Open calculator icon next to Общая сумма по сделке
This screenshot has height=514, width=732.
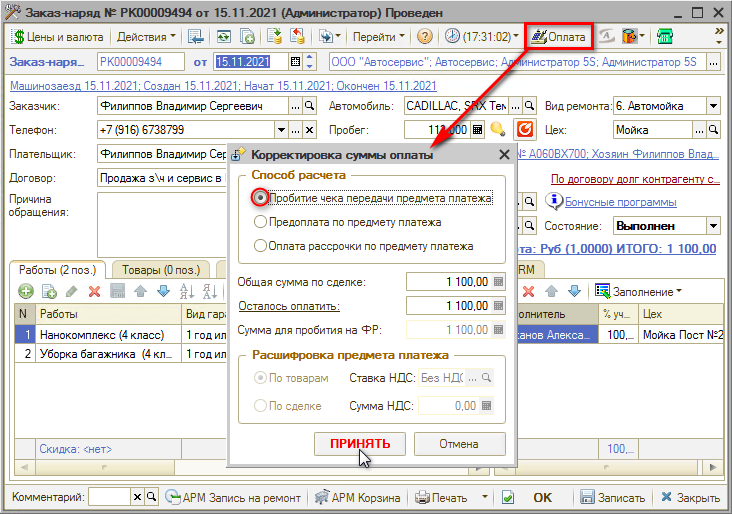coord(500,282)
